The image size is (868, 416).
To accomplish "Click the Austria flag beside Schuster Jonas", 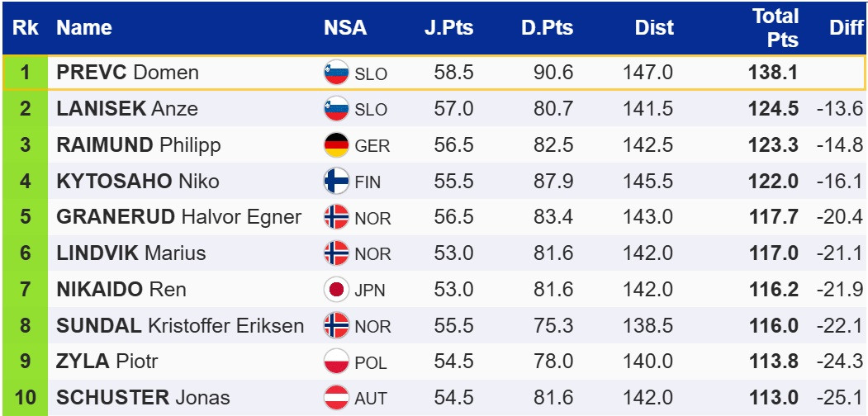I will [336, 397].
